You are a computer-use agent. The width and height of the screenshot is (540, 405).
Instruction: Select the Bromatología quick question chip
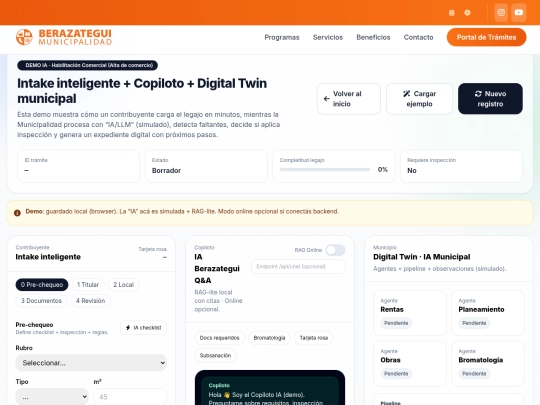(x=269, y=338)
